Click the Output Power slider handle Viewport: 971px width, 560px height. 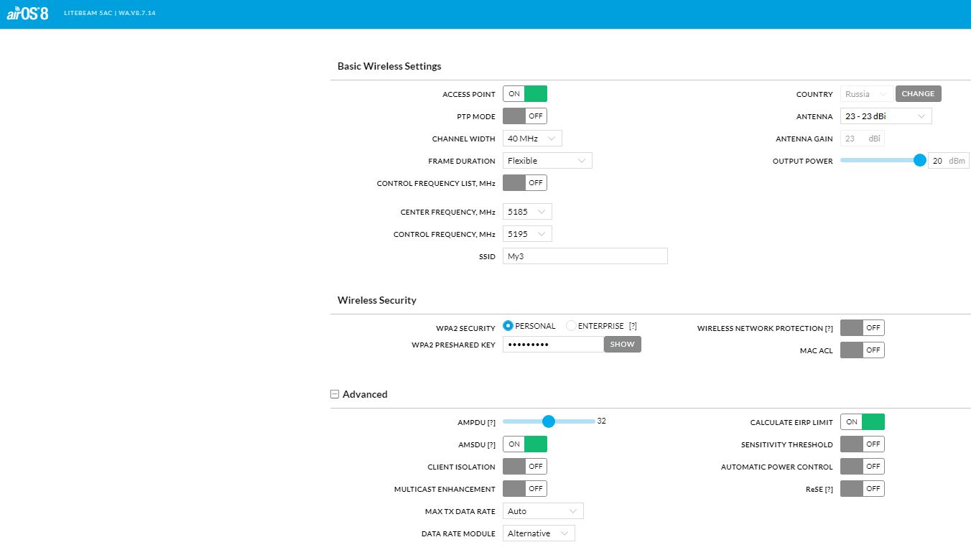pyautogui.click(x=920, y=160)
